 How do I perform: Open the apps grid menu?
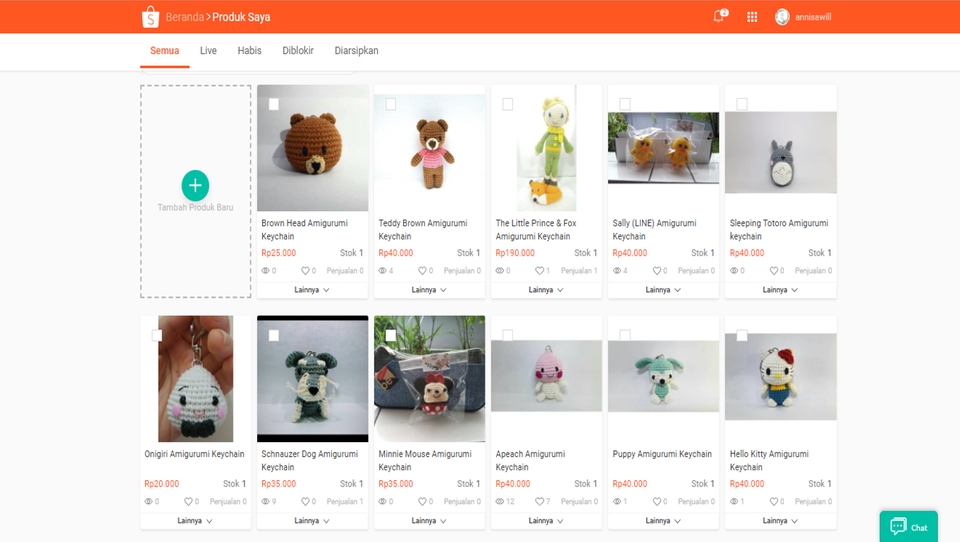[752, 17]
